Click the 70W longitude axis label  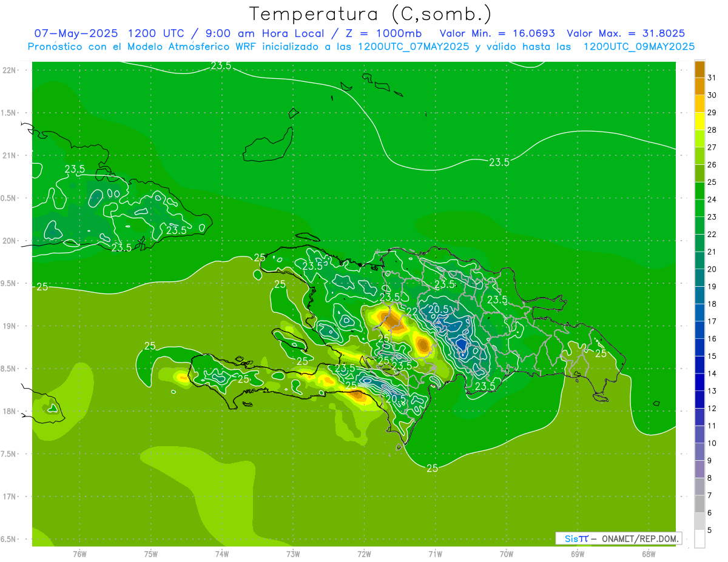507,555
